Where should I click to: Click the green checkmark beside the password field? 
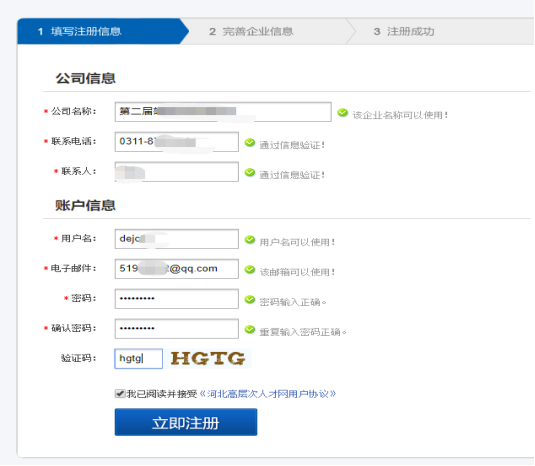click(x=250, y=300)
